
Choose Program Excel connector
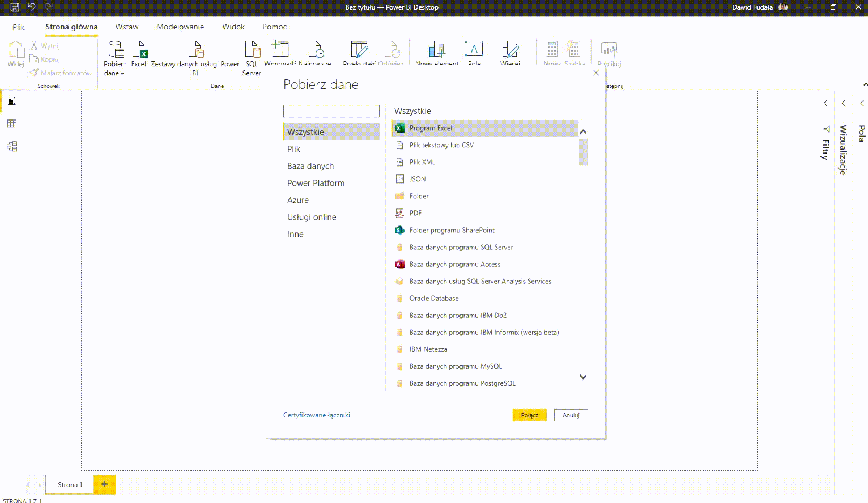pos(485,128)
